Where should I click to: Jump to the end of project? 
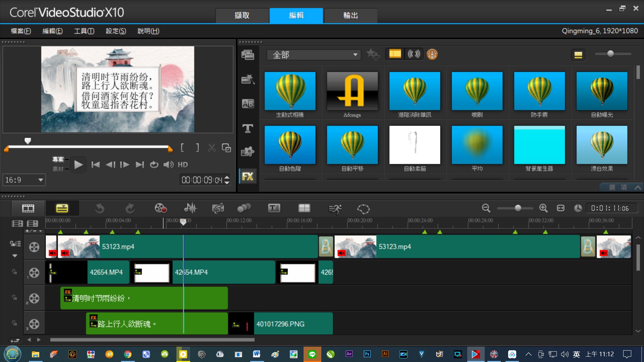[x=140, y=165]
